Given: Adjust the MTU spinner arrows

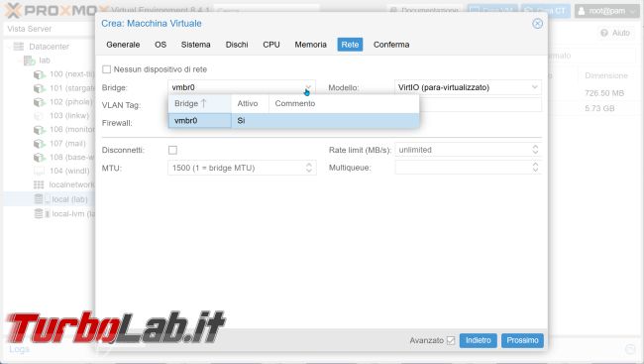Looking at the screenshot, I should [309, 168].
